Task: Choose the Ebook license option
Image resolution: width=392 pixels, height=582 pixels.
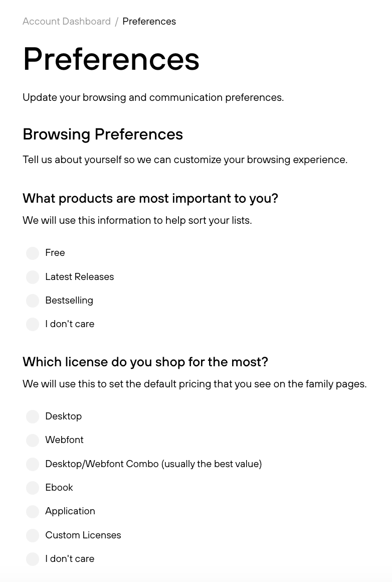Action: 33,488
